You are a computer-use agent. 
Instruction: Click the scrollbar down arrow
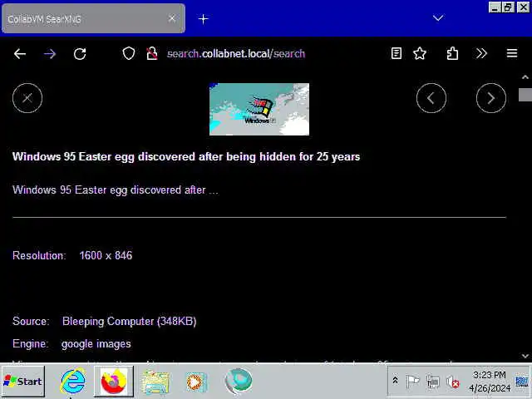tap(525, 357)
